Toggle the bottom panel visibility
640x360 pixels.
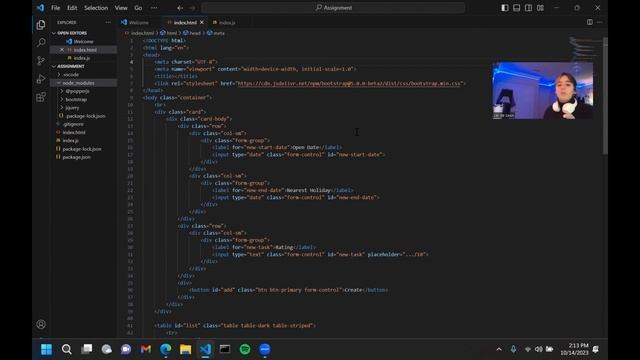pyautogui.click(x=517, y=8)
